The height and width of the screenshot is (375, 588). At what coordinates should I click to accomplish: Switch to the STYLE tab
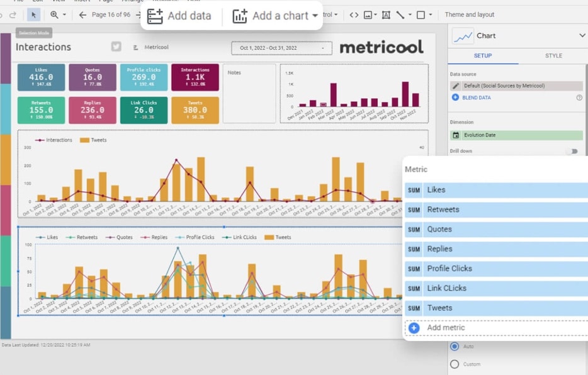(x=553, y=56)
